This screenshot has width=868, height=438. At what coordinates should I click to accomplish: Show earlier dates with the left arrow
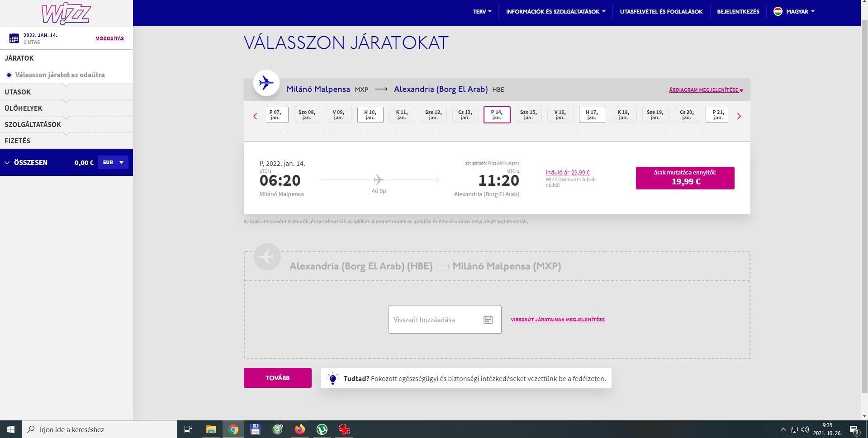coord(255,116)
